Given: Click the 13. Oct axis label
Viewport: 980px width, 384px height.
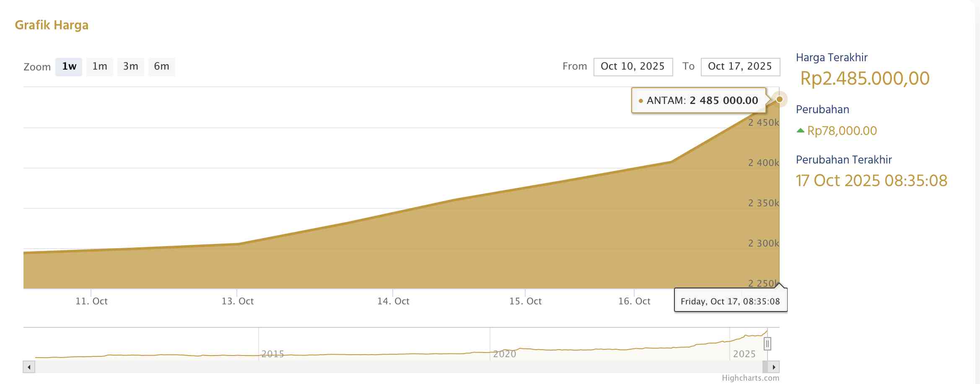Looking at the screenshot, I should click(x=237, y=301).
